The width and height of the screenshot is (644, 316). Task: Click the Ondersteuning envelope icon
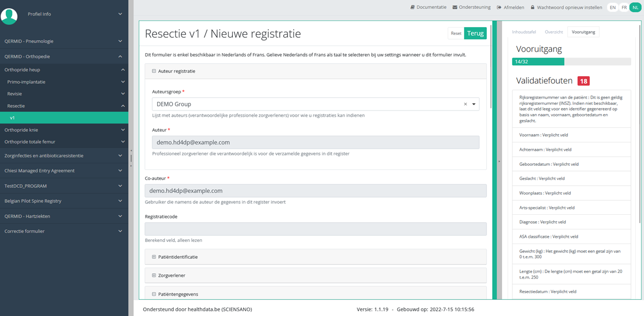click(455, 7)
